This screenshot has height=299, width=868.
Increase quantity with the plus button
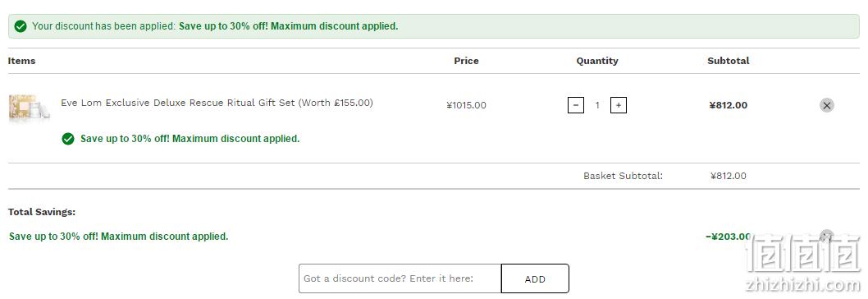tap(619, 105)
